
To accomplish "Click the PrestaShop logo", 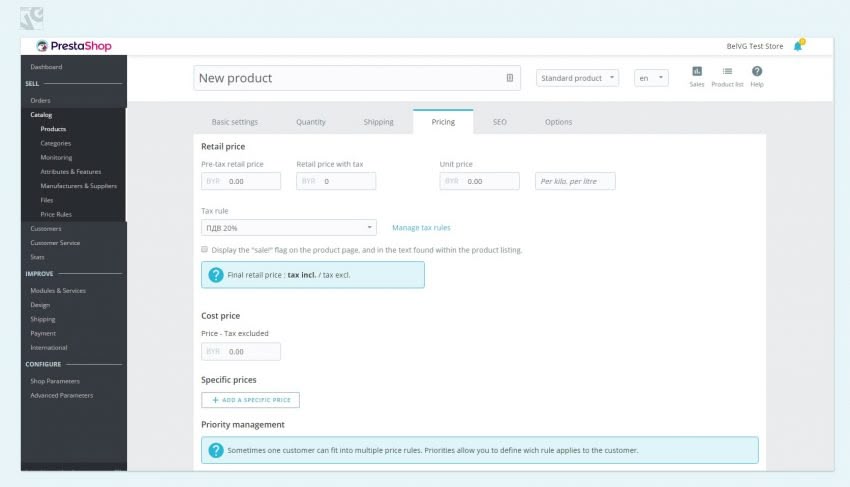I will (74, 46).
